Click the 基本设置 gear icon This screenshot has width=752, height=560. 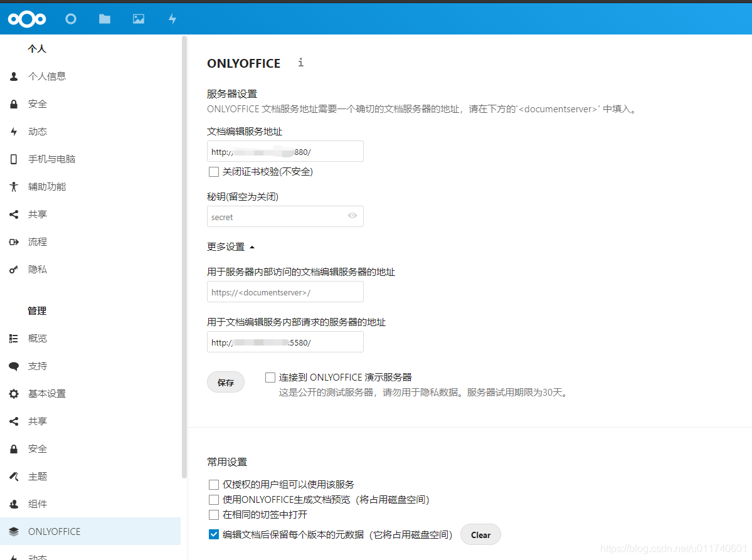14,394
